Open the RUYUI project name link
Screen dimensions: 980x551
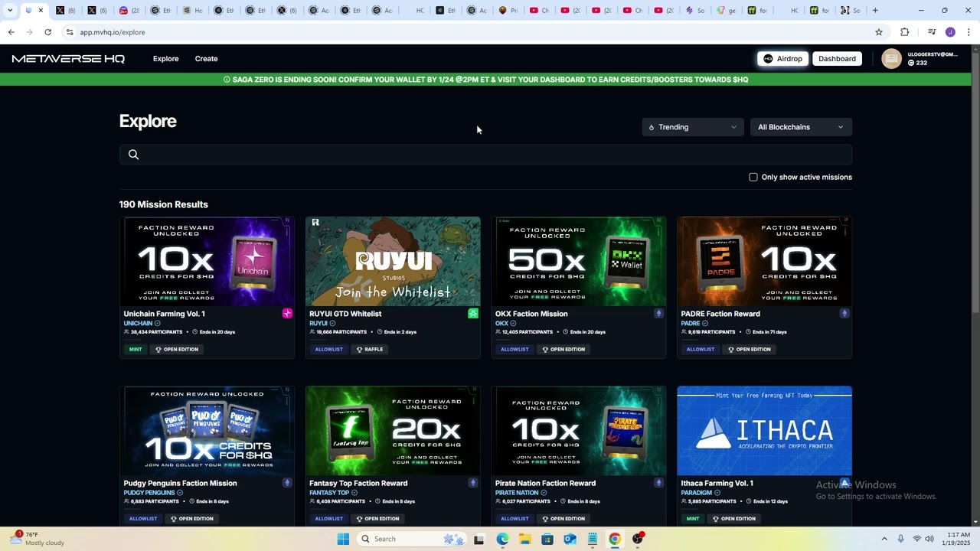tap(318, 324)
